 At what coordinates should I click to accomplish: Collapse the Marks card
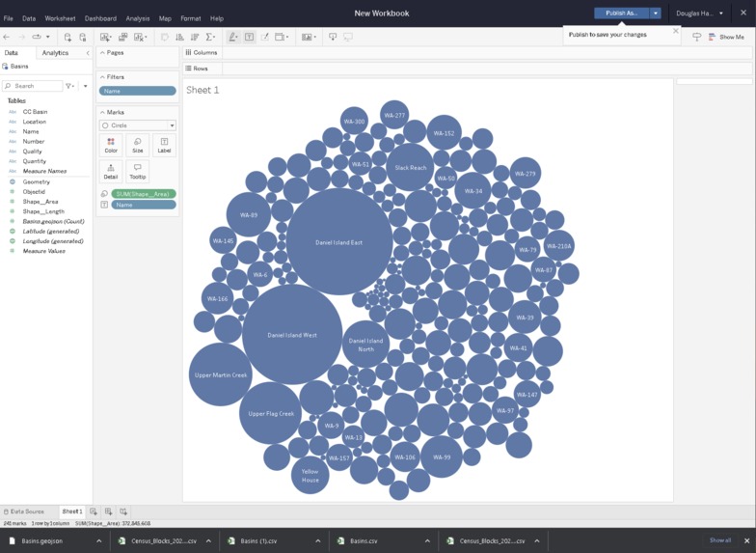pyautogui.click(x=102, y=112)
